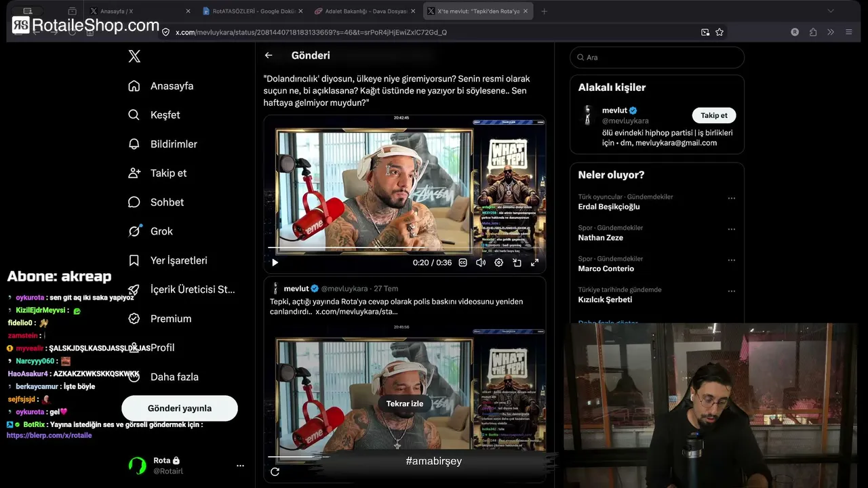Open mevlut's quoted post profile name
This screenshot has height=488, width=868.
[x=296, y=289]
